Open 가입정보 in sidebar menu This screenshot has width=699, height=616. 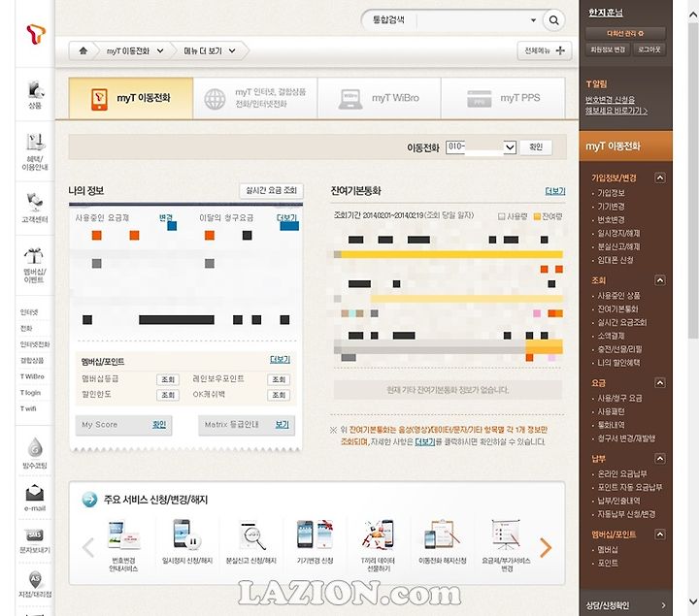tap(611, 193)
